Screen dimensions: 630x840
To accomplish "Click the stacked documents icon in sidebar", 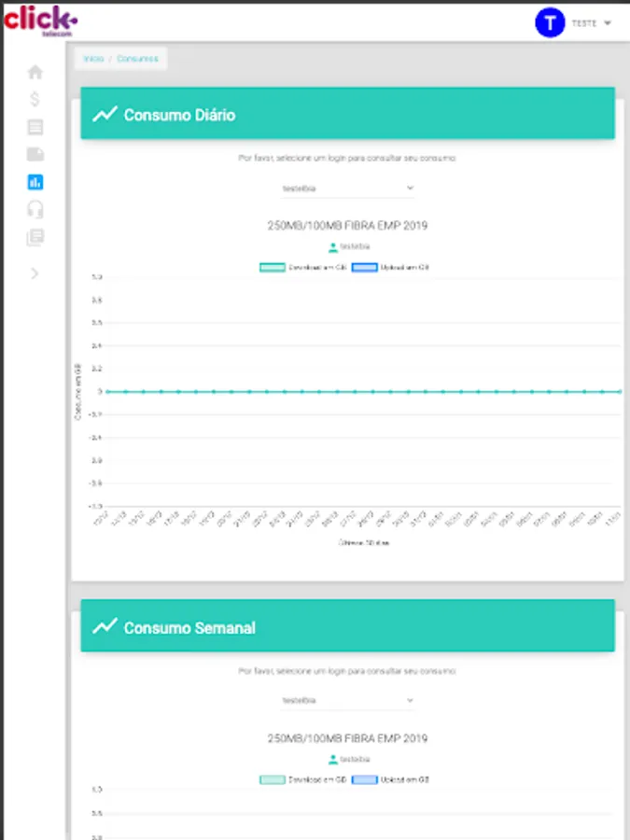I will [35, 238].
